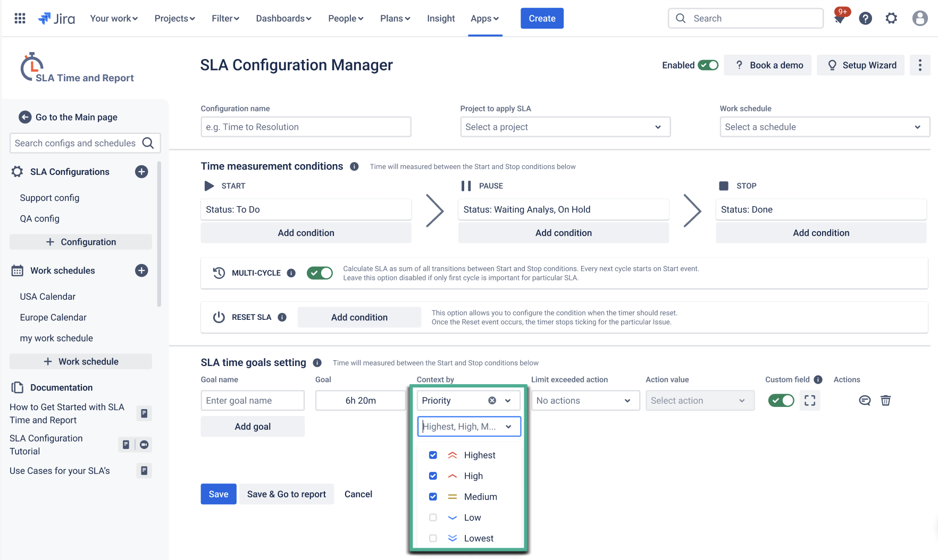Disable the Multi-cycle toggle
Viewport: 938px width, 560px height.
[x=320, y=273]
